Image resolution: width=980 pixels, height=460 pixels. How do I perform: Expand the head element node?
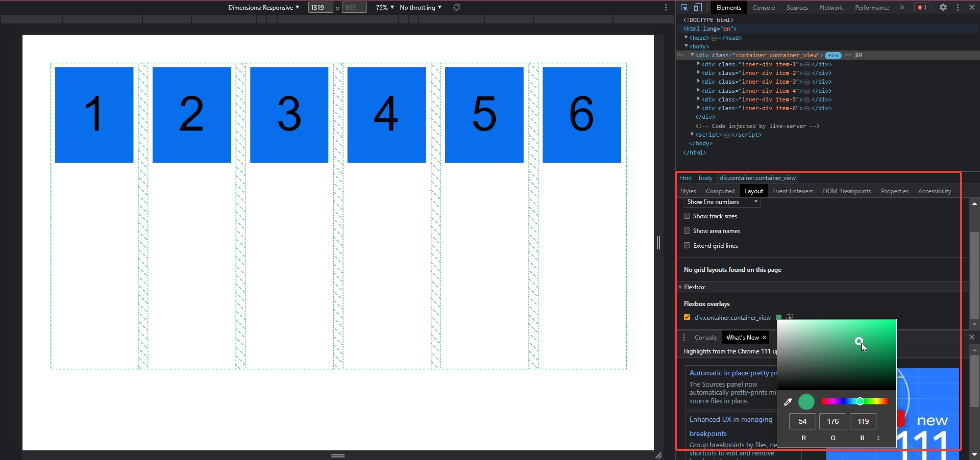(686, 37)
